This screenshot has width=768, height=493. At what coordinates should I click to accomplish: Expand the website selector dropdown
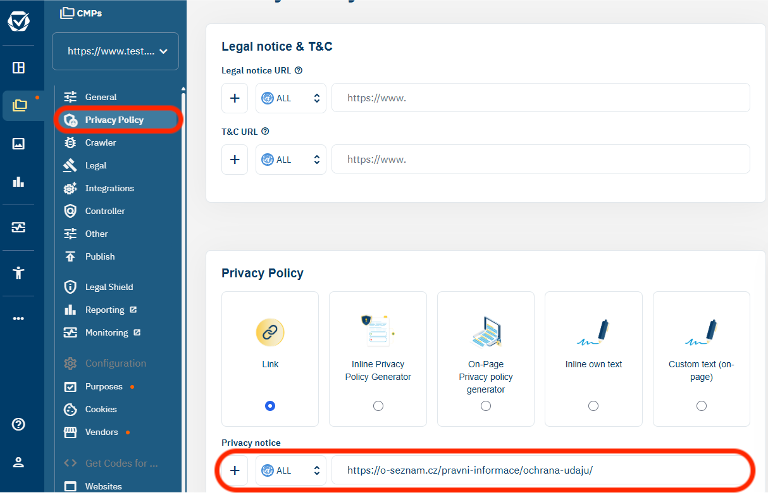[x=115, y=50]
